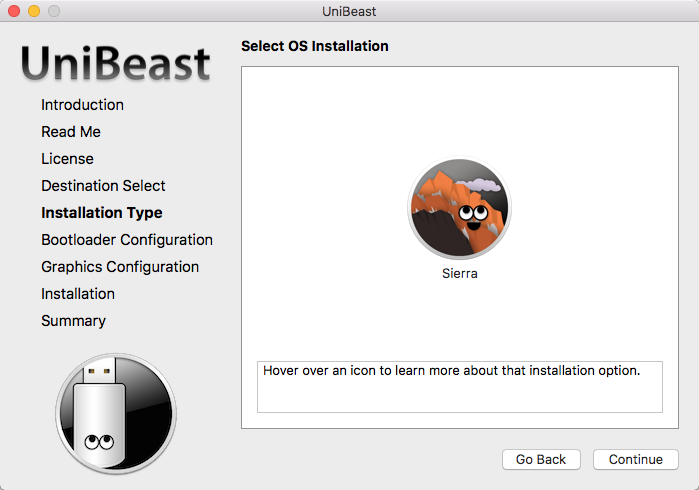Select the Summary step

coord(74,321)
